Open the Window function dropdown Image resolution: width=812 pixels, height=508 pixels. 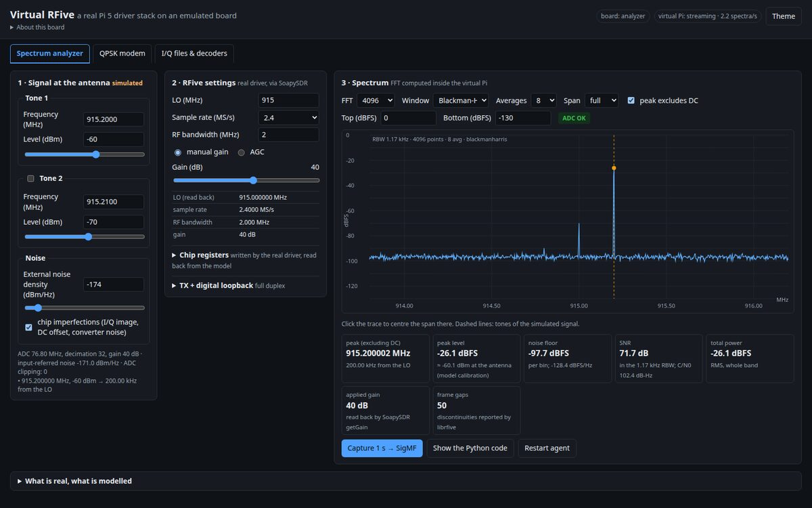click(x=460, y=100)
